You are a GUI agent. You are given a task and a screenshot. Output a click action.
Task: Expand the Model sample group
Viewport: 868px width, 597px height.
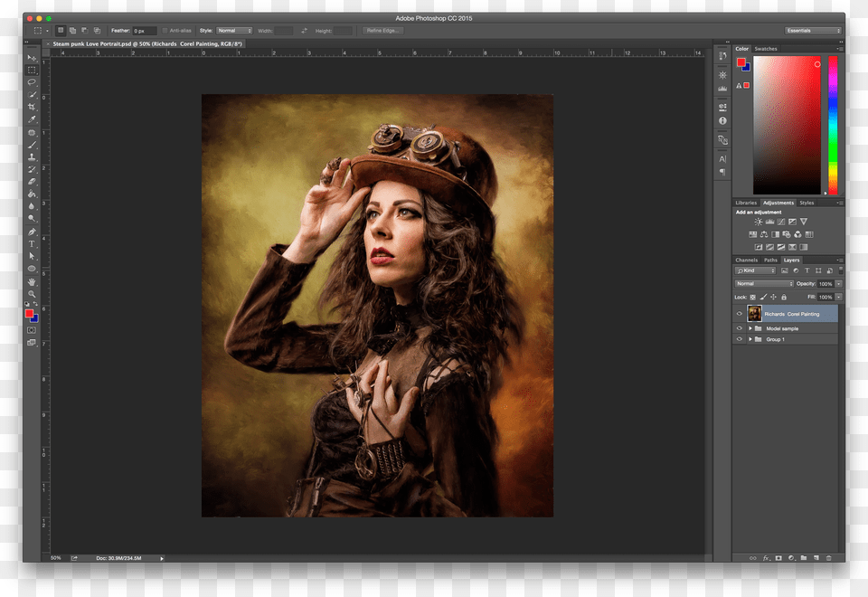pyautogui.click(x=750, y=328)
